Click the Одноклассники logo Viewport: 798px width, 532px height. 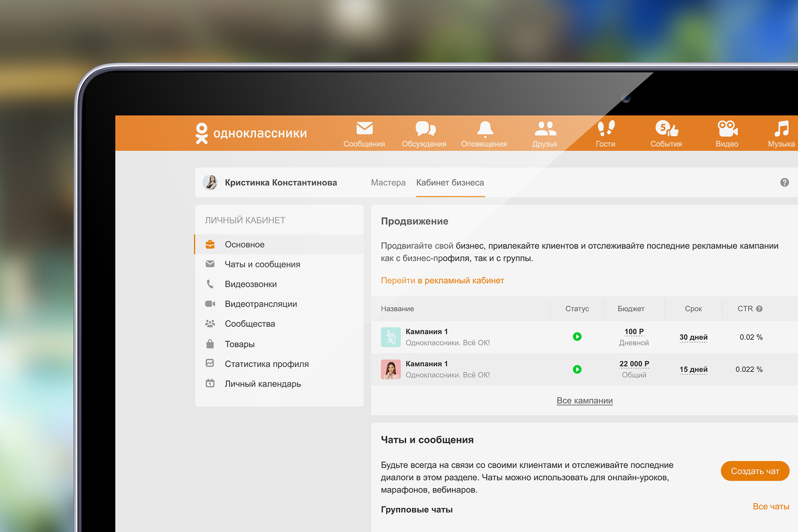coord(251,133)
